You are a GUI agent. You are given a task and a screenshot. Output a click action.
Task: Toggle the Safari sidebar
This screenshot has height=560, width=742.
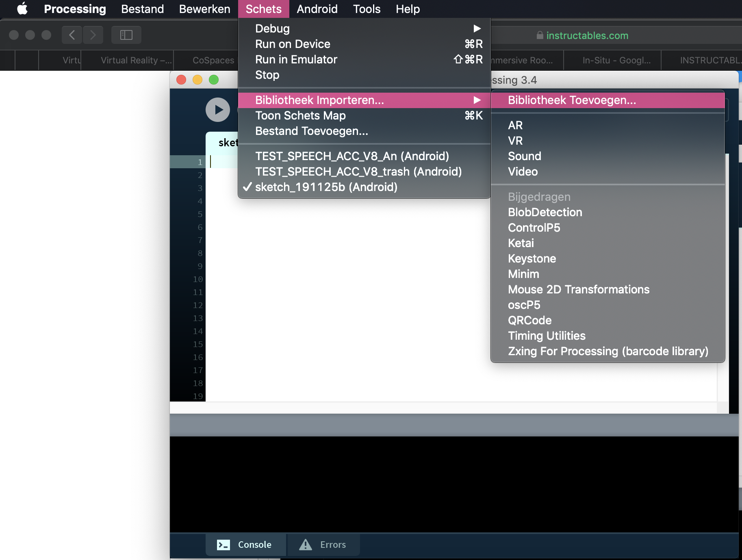coord(126,35)
